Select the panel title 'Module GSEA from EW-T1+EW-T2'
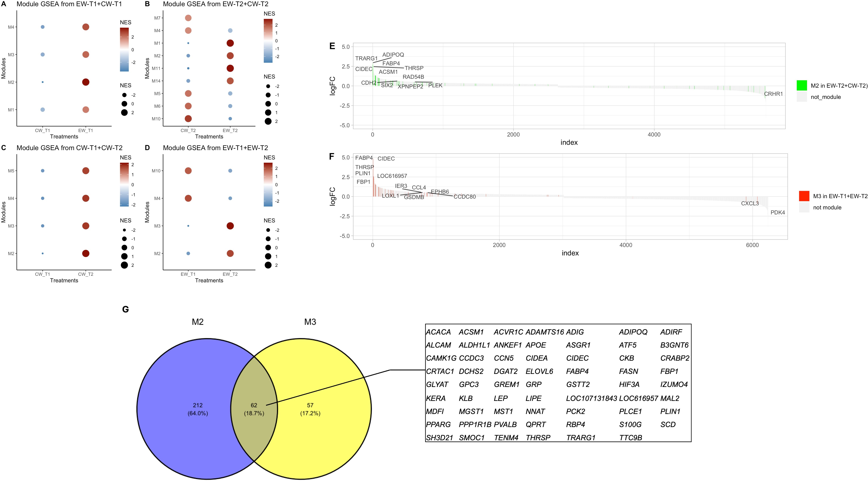The image size is (868, 481). [216, 148]
